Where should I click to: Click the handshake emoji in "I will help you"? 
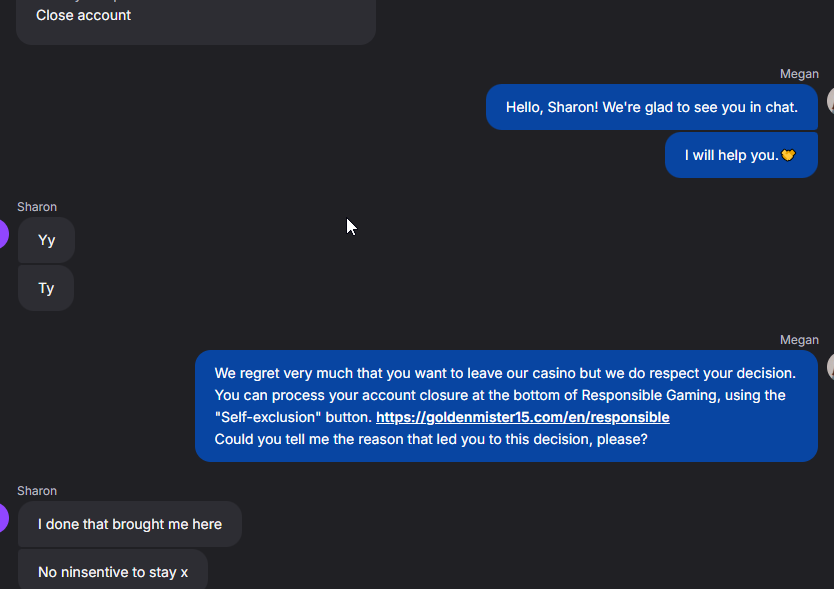coord(788,155)
